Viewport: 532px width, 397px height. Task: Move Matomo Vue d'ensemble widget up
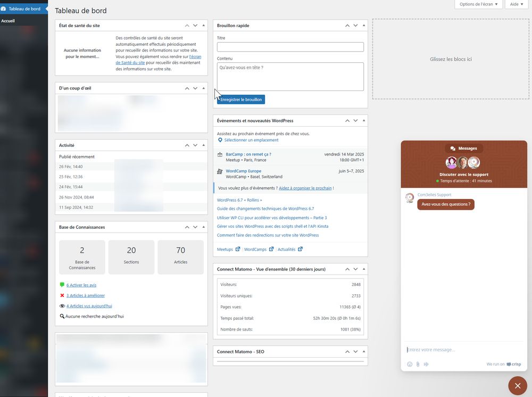(x=347, y=269)
